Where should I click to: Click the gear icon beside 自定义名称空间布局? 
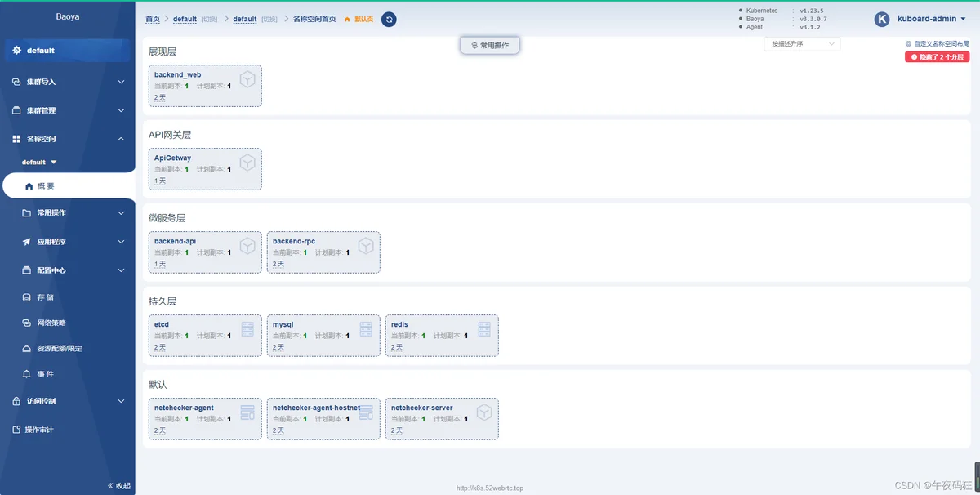tap(908, 44)
